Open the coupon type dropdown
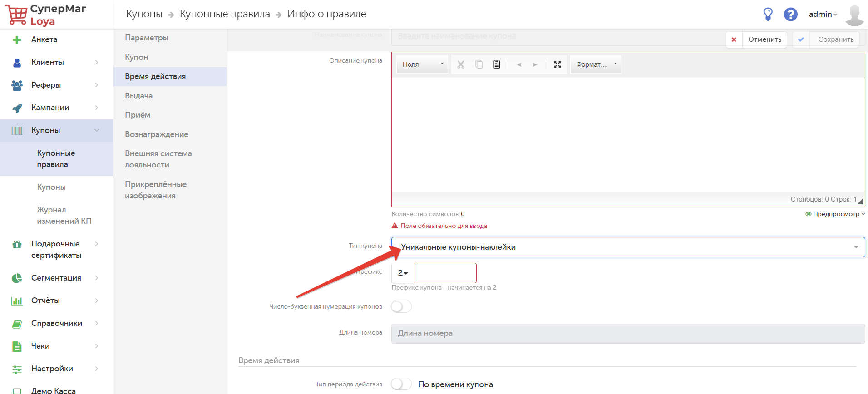The height and width of the screenshot is (394, 868). click(628, 247)
